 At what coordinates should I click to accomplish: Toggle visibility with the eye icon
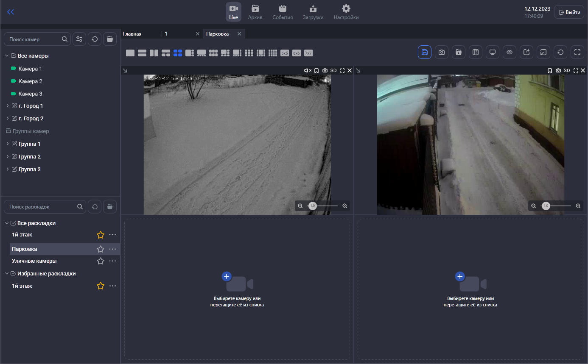(x=510, y=52)
